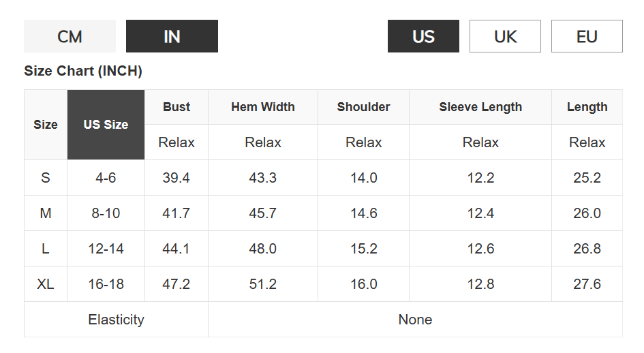Click the Shoulder column header
Image resolution: width=644 pixels, height=353 pixels.
tap(363, 107)
